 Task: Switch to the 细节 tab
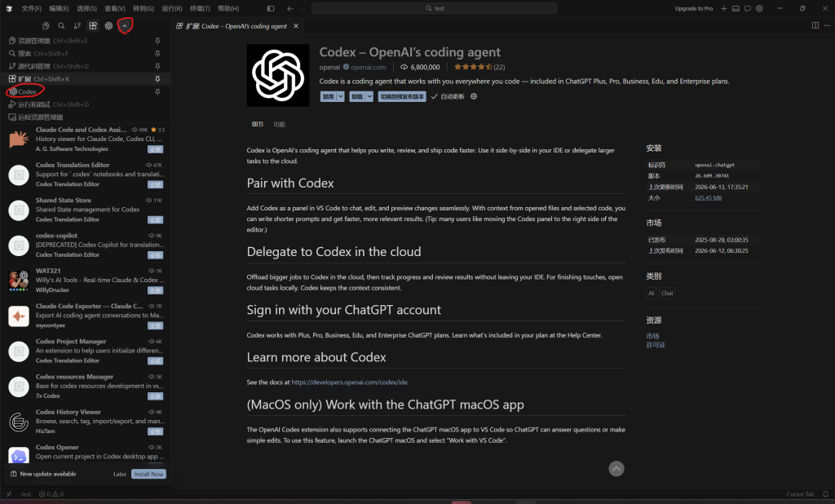click(258, 124)
